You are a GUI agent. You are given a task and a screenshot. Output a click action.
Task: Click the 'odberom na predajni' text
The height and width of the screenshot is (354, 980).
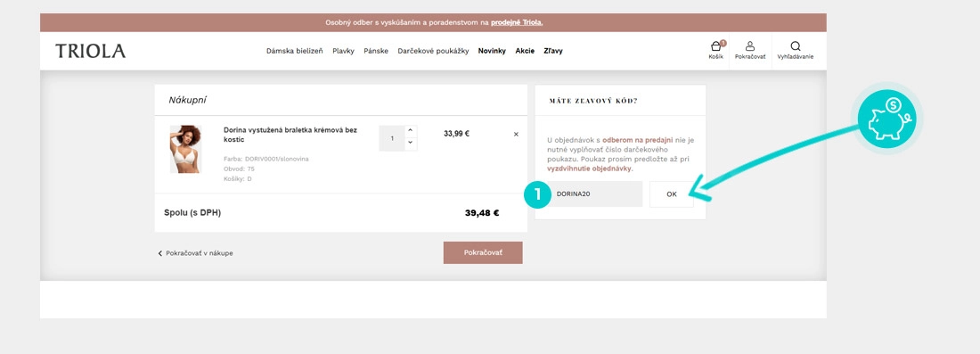[x=638, y=140]
